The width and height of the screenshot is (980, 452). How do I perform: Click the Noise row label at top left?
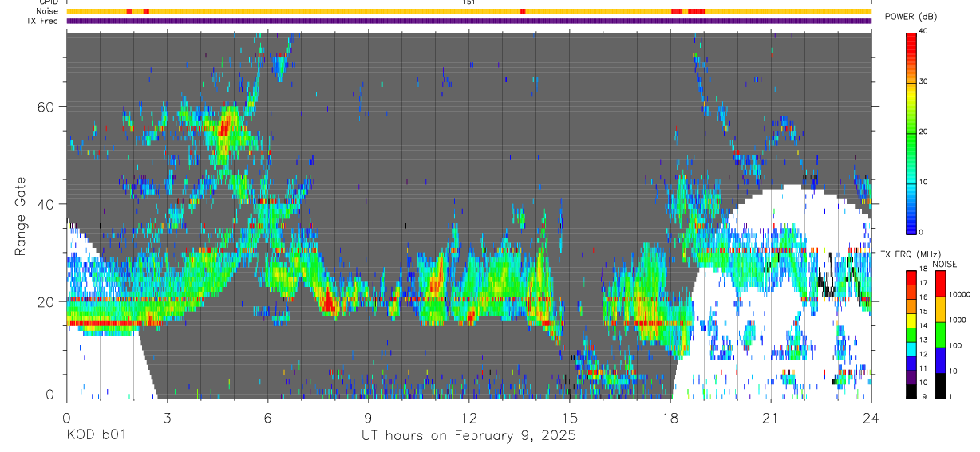[x=49, y=11]
